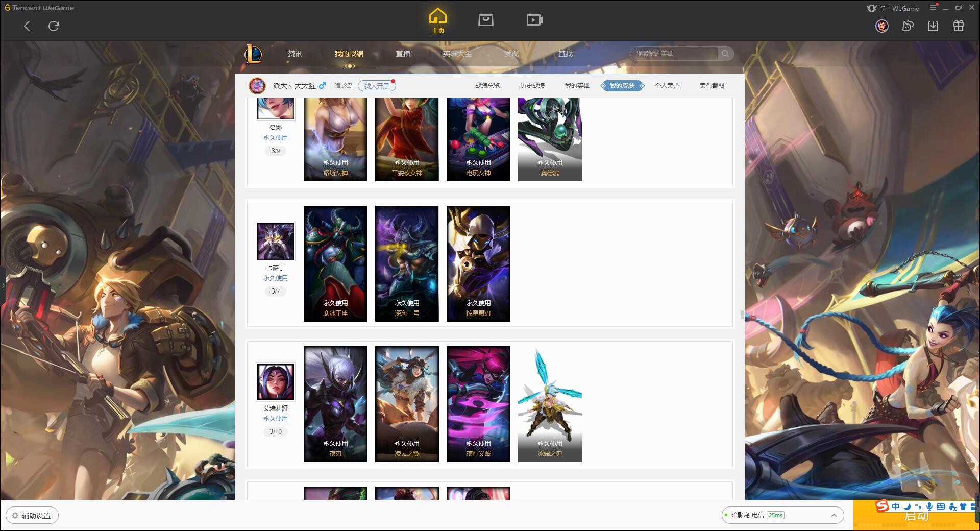Viewport: 980px width, 531px height.
Task: Click the 找人开黑 button
Action: (x=377, y=86)
